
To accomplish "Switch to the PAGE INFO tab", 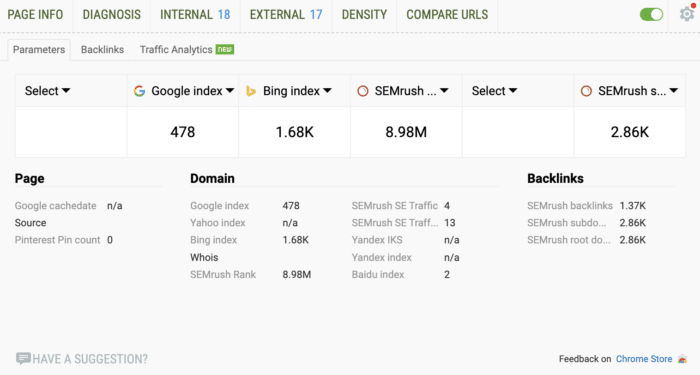I will 35,15.
